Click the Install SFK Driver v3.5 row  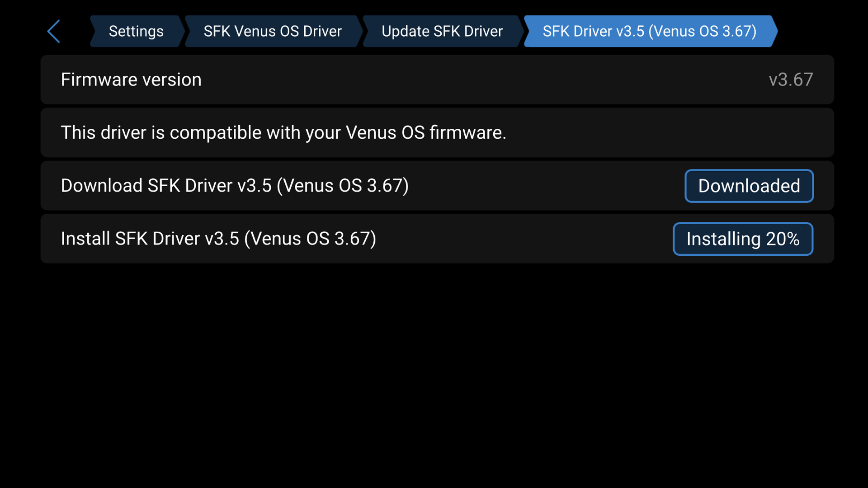coord(316,239)
